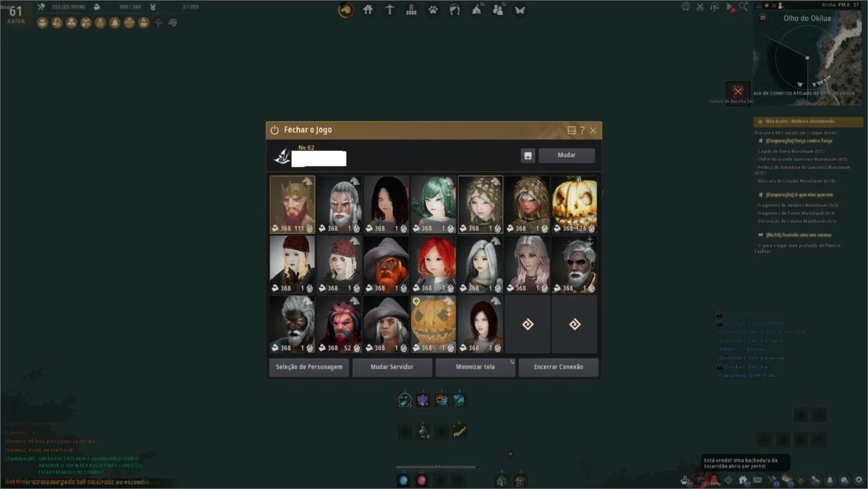Click the play icon with red dot
This screenshot has height=489, width=868.
[x=730, y=7]
